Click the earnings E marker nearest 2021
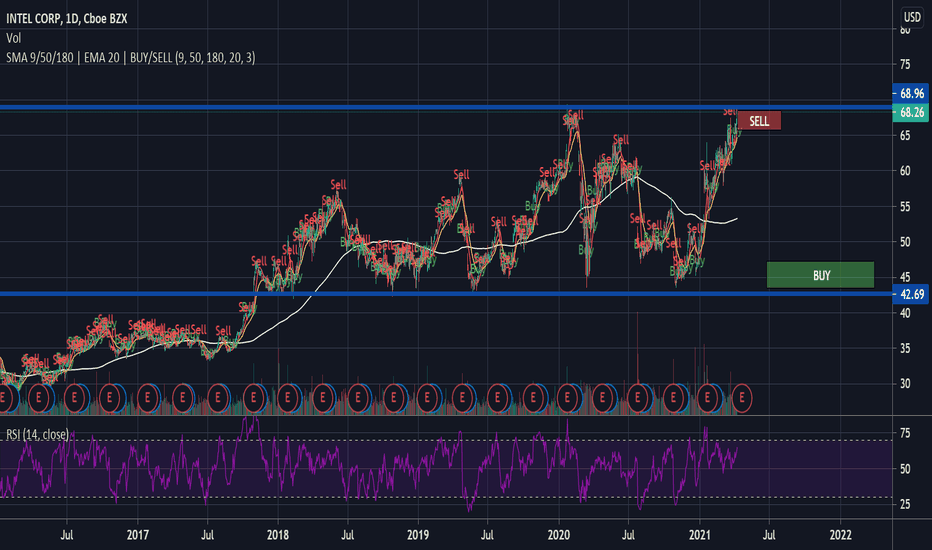 (707, 398)
